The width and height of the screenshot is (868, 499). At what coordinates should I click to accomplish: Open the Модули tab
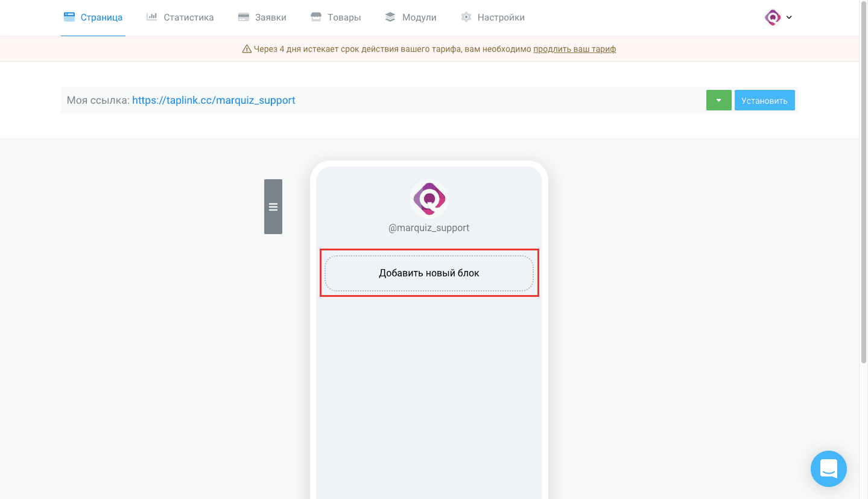click(410, 17)
